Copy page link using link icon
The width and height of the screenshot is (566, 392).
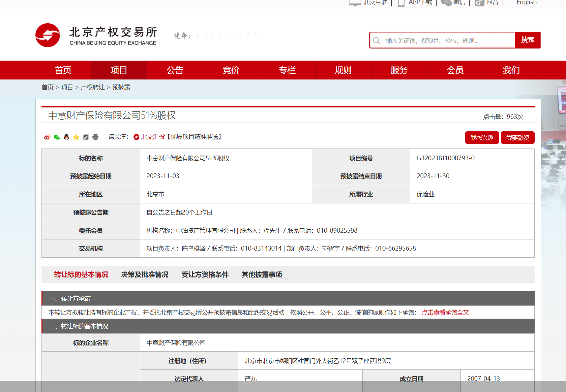click(86, 137)
